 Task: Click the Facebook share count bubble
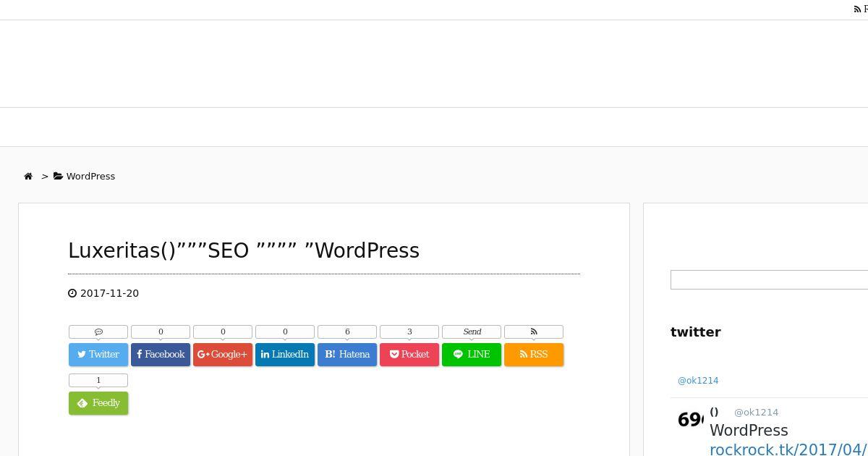point(161,332)
